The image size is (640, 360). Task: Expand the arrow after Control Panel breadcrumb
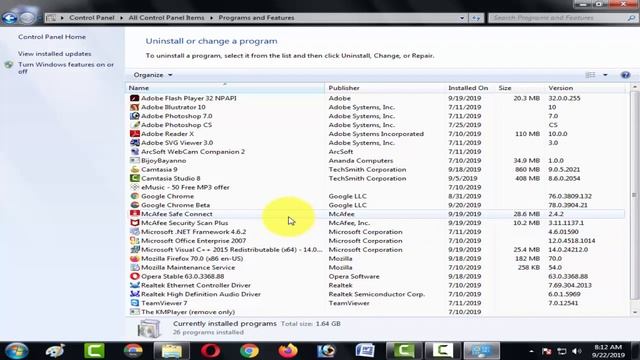coord(121,18)
